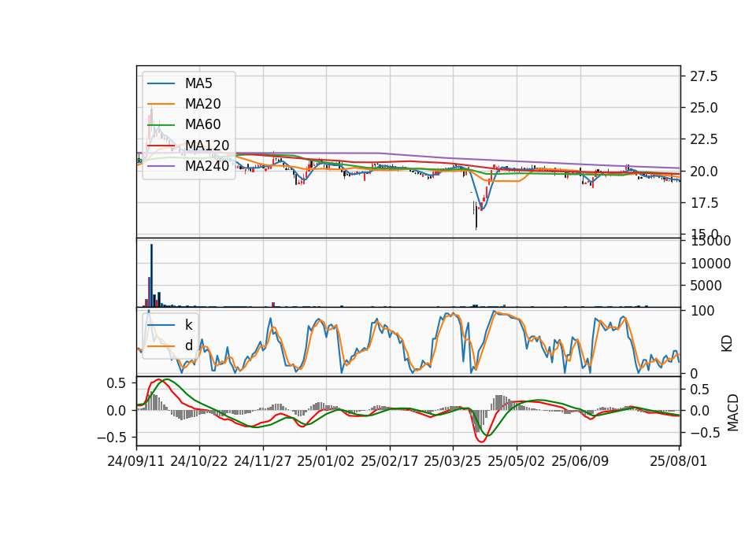This screenshot has width=756, height=543.
Task: Click the 5000 volume axis label
Action: click(706, 286)
